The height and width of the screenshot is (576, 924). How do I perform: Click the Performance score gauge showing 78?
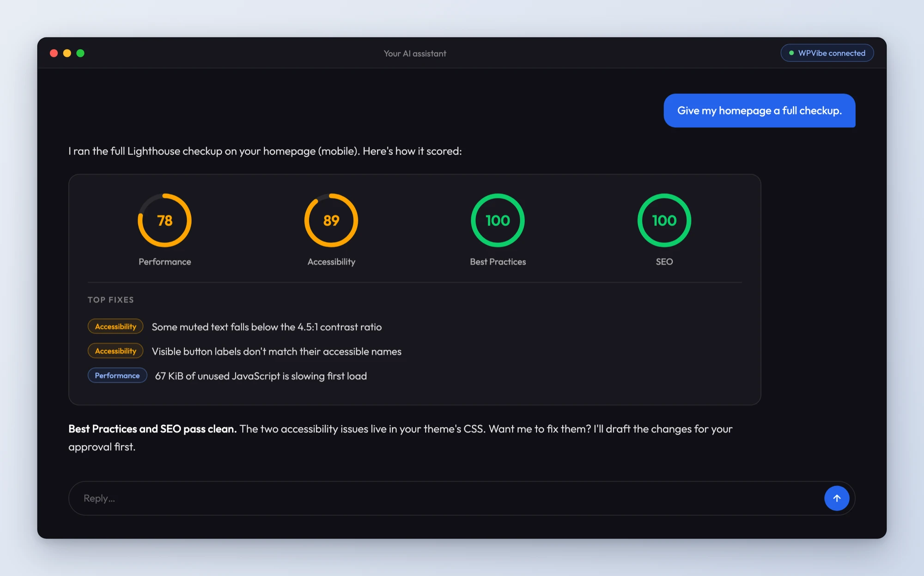pyautogui.click(x=164, y=220)
